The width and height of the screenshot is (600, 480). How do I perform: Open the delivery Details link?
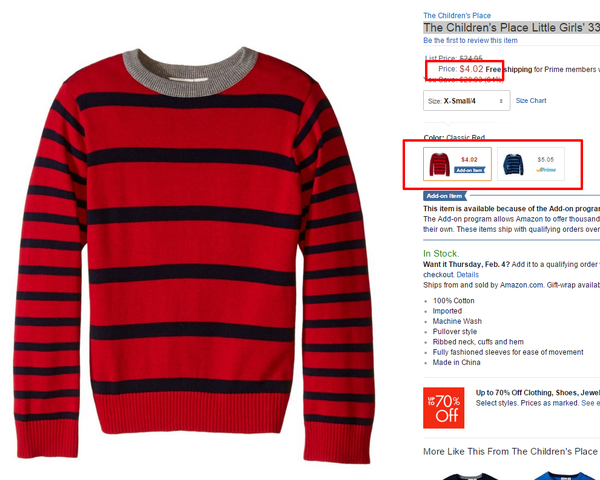pos(467,275)
